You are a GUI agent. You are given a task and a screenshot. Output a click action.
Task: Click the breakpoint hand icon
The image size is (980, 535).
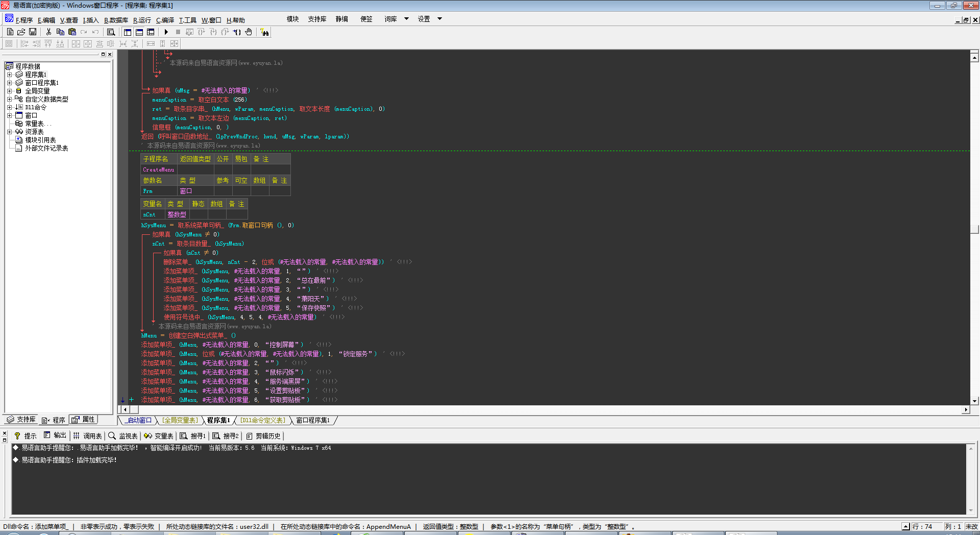coord(249,32)
